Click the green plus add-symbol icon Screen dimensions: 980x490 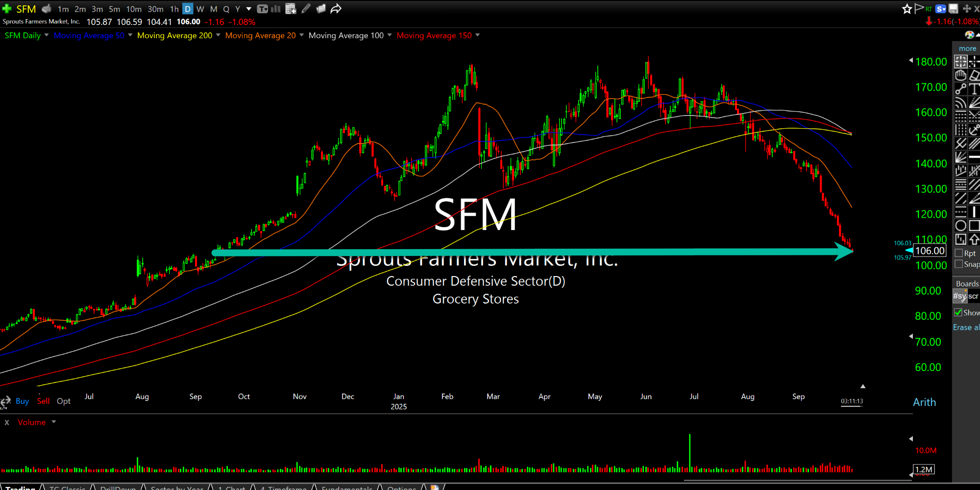pyautogui.click(x=7, y=9)
